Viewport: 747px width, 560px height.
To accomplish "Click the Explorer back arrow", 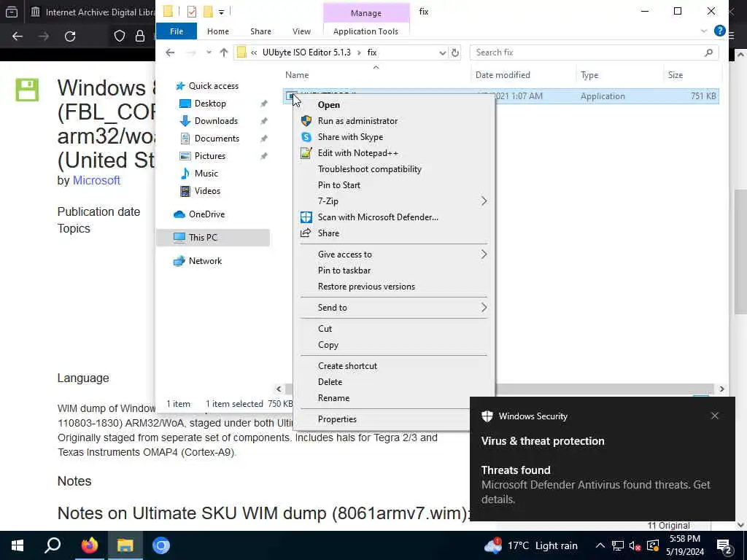I will coord(170,52).
